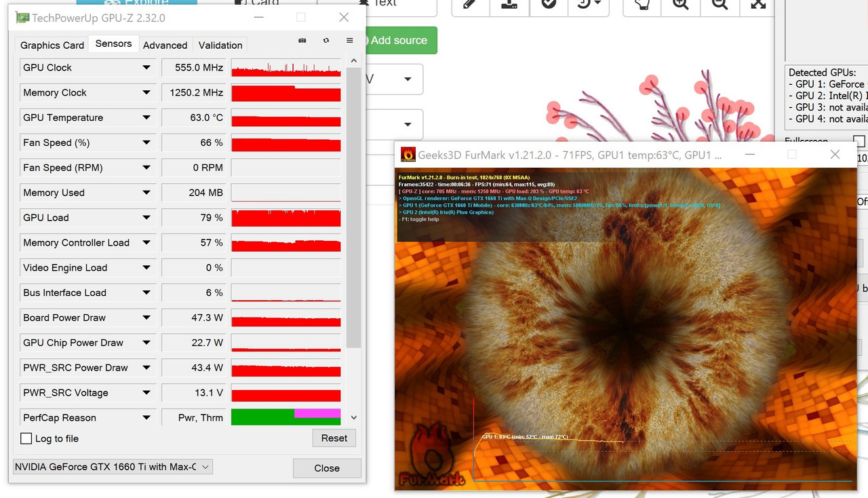868x498 pixels.
Task: Click the zoom out magnifier icon
Action: click(719, 3)
